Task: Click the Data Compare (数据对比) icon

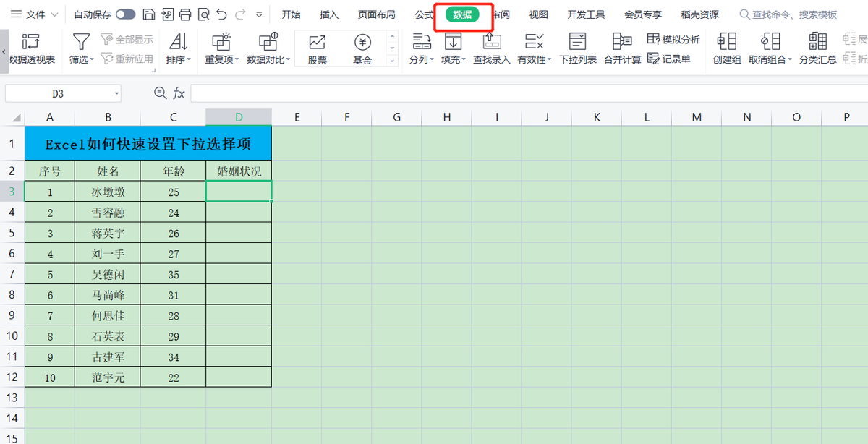Action: (268, 42)
